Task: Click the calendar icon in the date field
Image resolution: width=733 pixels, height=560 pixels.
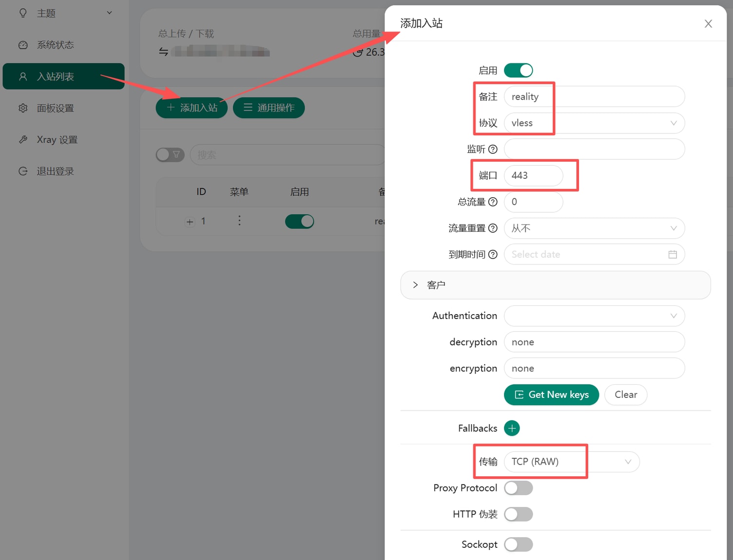Action: click(x=673, y=254)
